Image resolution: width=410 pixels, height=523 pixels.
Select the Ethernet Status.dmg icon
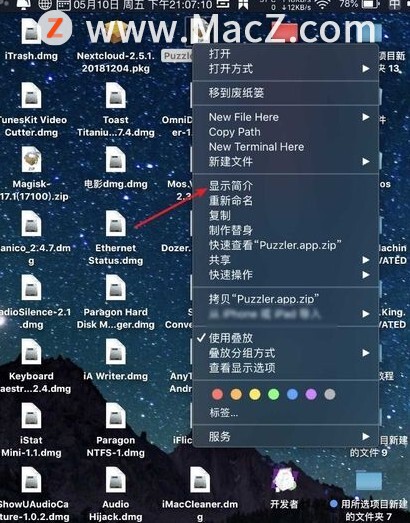tap(115, 223)
